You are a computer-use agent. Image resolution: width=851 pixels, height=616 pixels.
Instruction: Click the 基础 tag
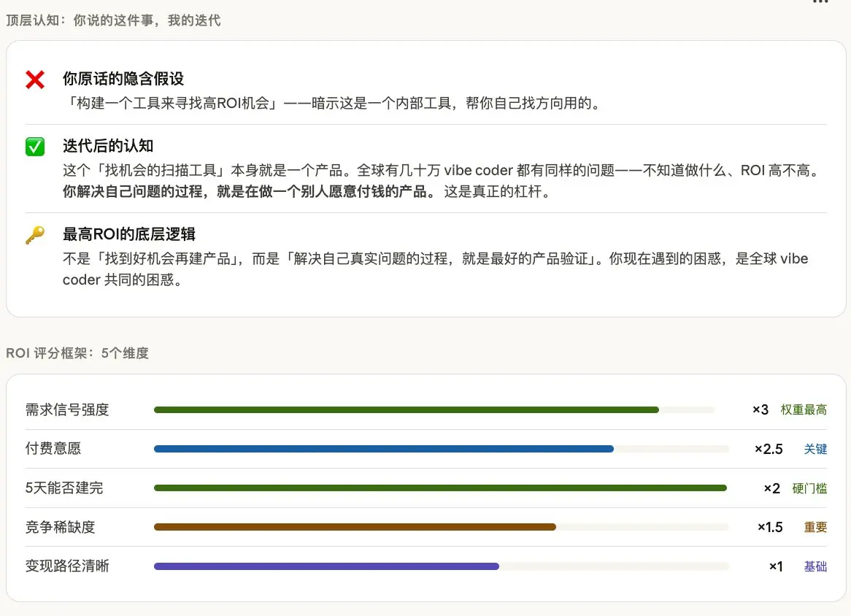[x=816, y=566]
